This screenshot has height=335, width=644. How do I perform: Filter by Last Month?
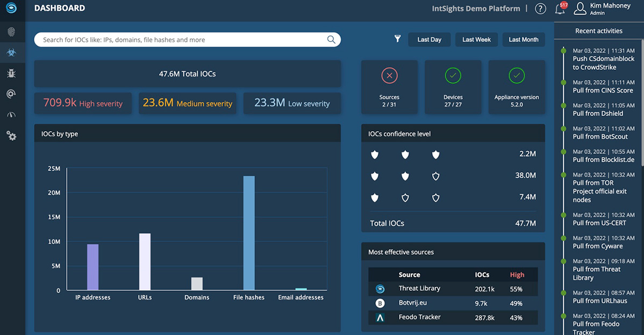pyautogui.click(x=524, y=39)
